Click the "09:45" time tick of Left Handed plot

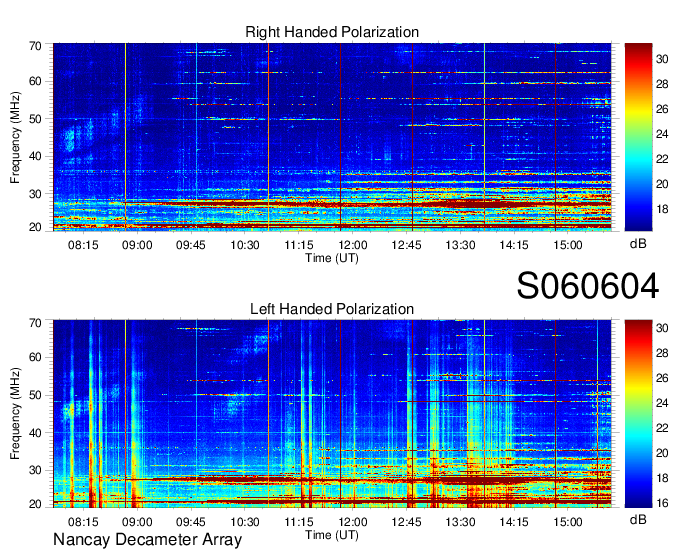191,522
